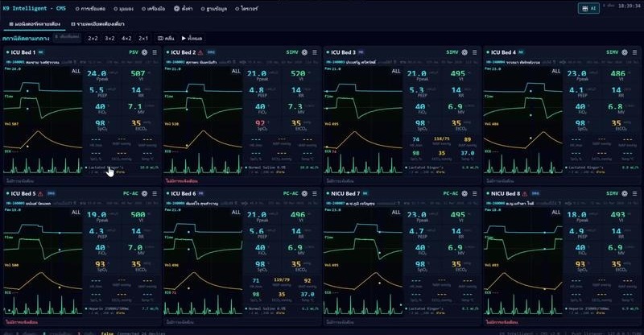Open the ฐานข้อมูล (database) menu
The width and height of the screenshot is (644, 335).
pyautogui.click(x=214, y=8)
